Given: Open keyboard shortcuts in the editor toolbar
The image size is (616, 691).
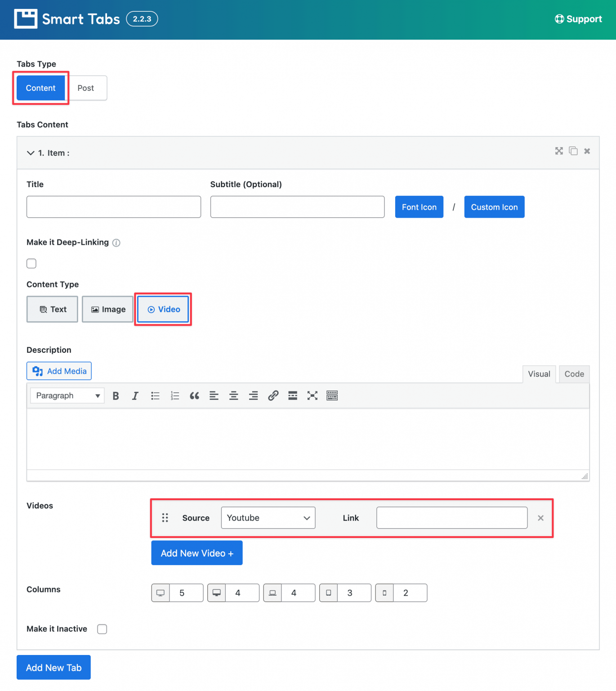Looking at the screenshot, I should tap(332, 395).
